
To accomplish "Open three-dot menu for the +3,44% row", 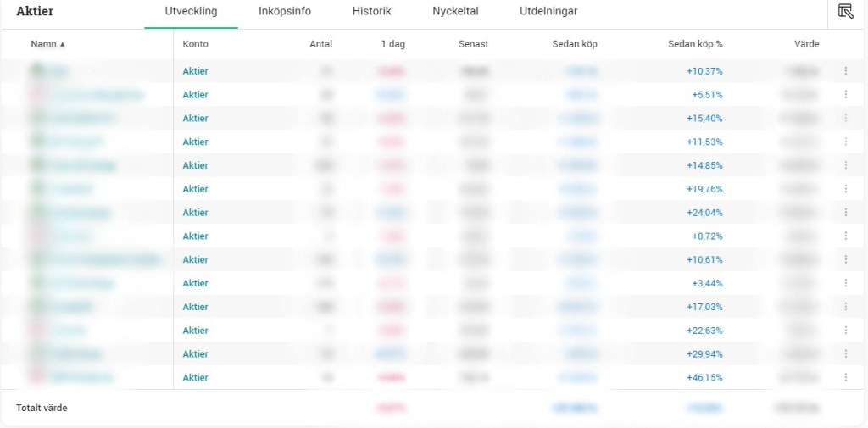I will (845, 283).
